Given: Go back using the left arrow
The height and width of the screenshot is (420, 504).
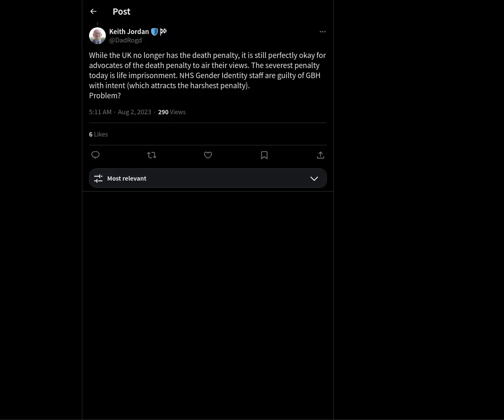Looking at the screenshot, I should [x=93, y=11].
